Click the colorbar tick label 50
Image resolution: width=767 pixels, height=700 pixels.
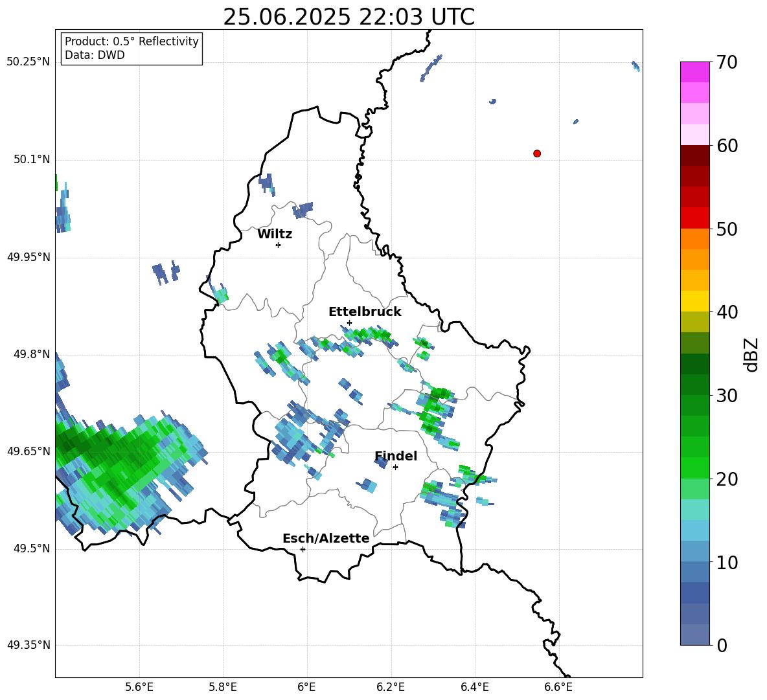tap(727, 229)
